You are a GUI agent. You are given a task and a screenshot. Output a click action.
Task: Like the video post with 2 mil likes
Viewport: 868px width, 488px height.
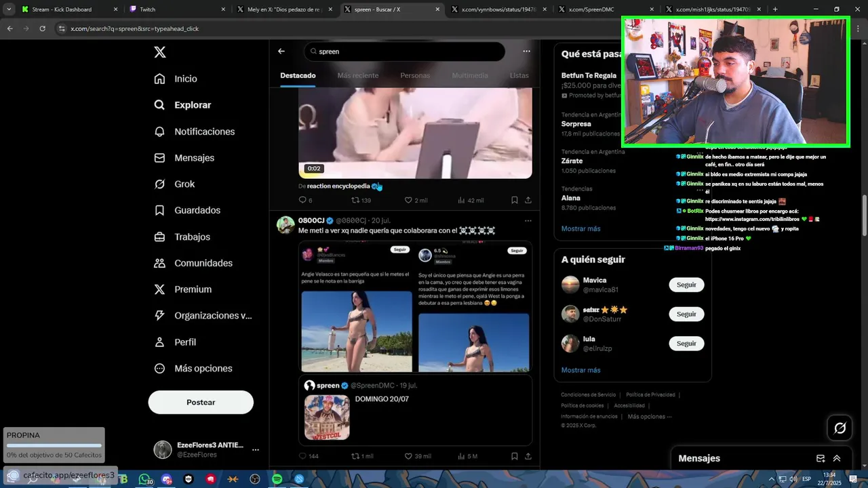[416, 200]
